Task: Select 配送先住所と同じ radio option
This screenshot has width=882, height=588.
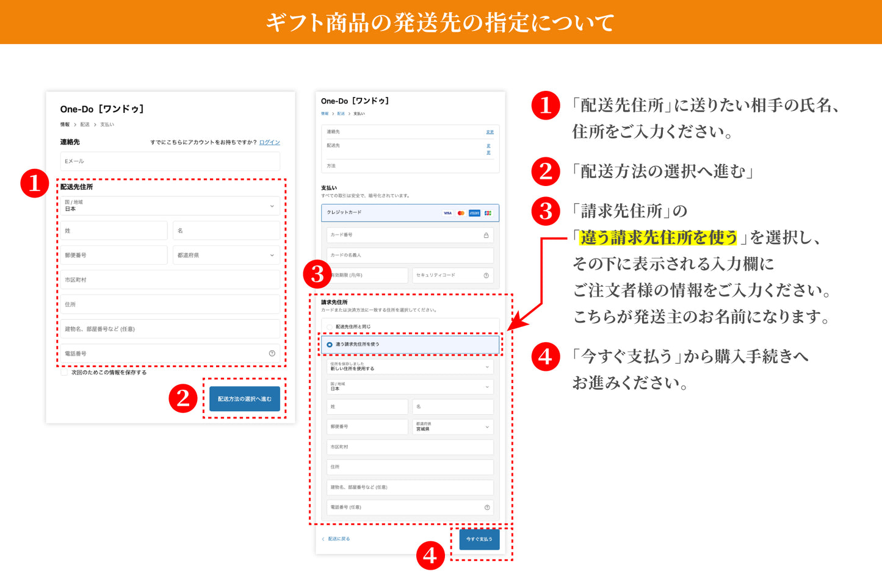Action: pyautogui.click(x=330, y=327)
